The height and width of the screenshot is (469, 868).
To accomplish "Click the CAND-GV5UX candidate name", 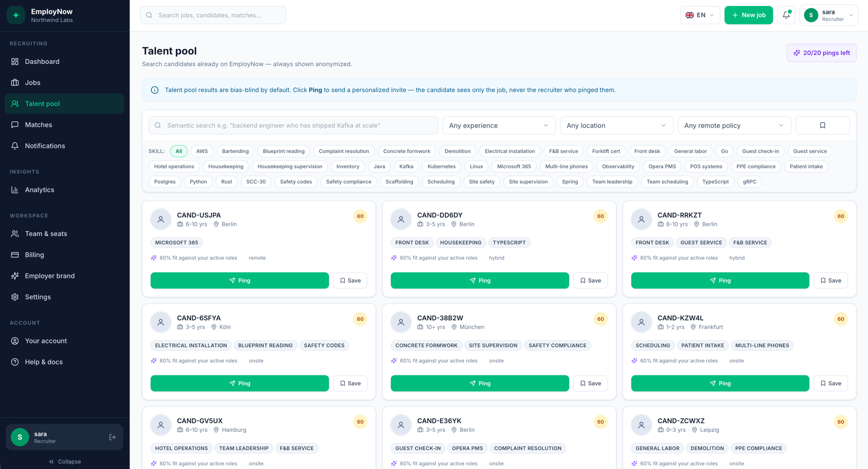I will coord(200,421).
